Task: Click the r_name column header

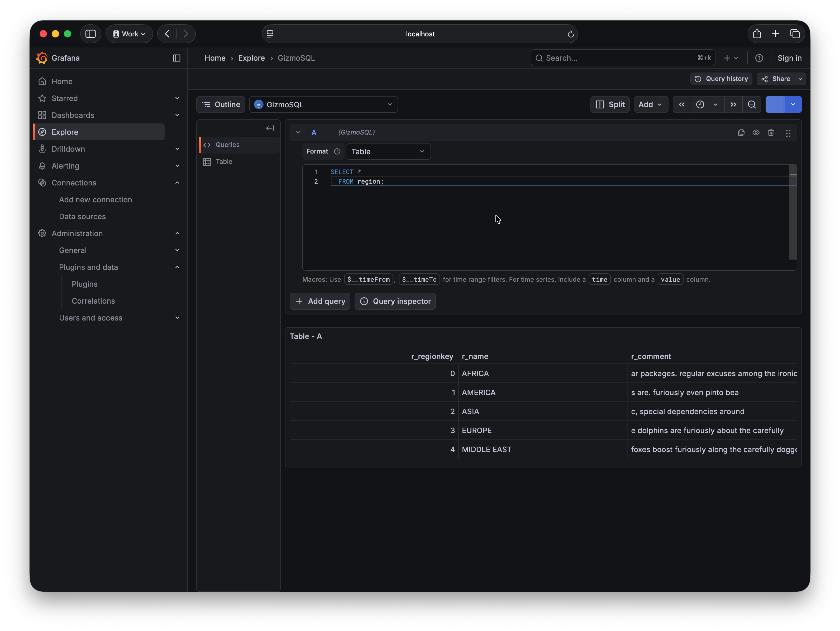Action: 475,356
